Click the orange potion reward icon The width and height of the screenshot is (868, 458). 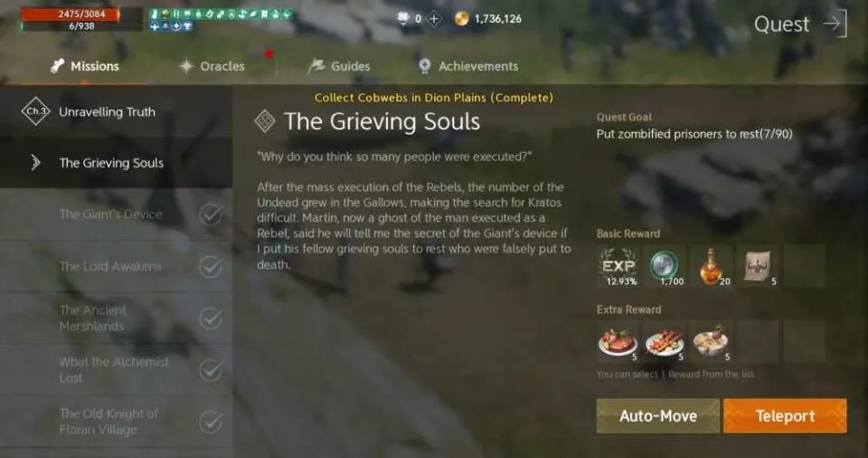[x=711, y=266]
